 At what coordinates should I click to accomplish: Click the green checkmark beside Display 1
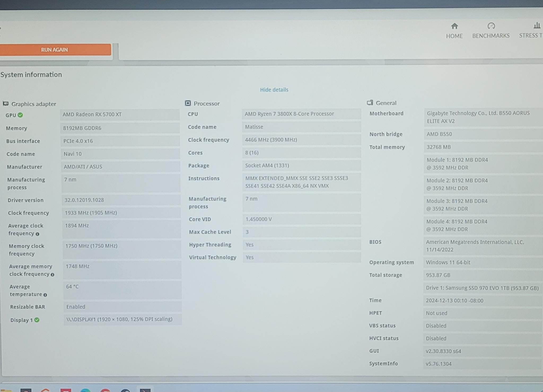click(37, 320)
